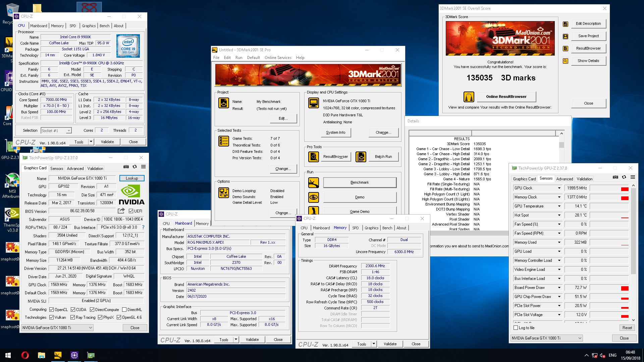Screen dimensions: 644x362
Task: Click the Save Project floppy icon
Action: 566,36
